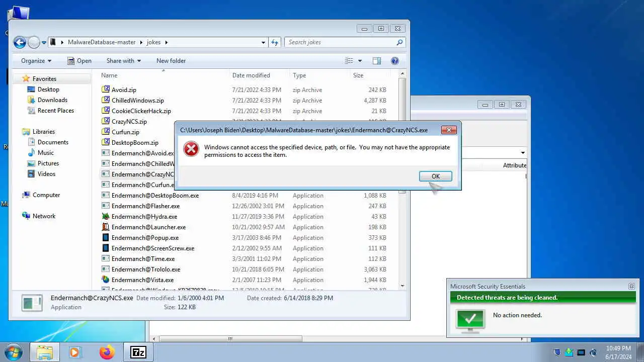This screenshot has height=362, width=644.
Task: Click New folder in the toolbar
Action: tap(171, 61)
